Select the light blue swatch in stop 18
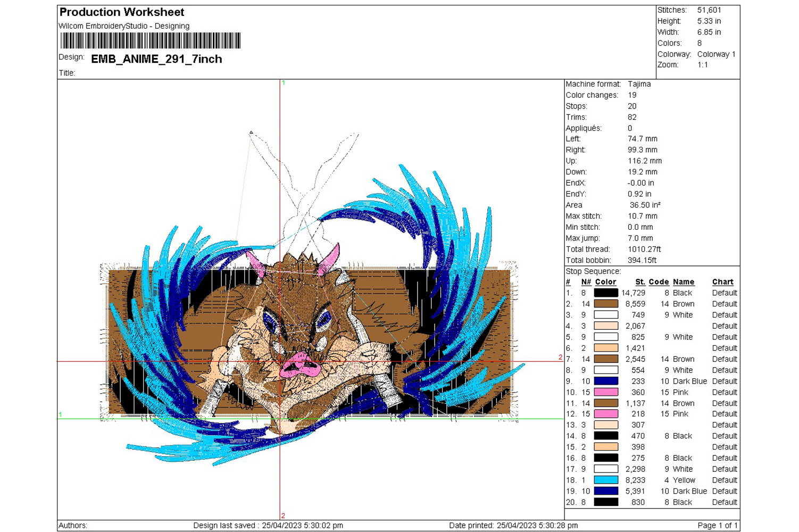The height and width of the screenshot is (532, 799). 606,480
